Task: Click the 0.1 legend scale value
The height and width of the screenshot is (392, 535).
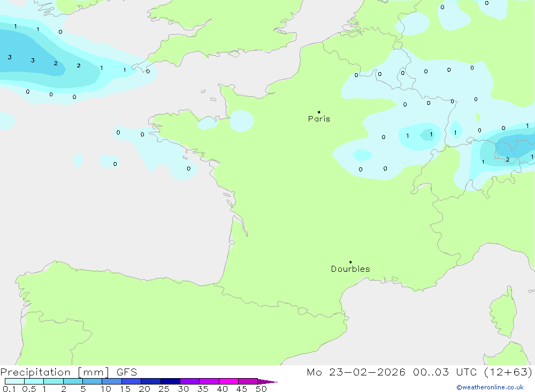Action: pos(9,389)
